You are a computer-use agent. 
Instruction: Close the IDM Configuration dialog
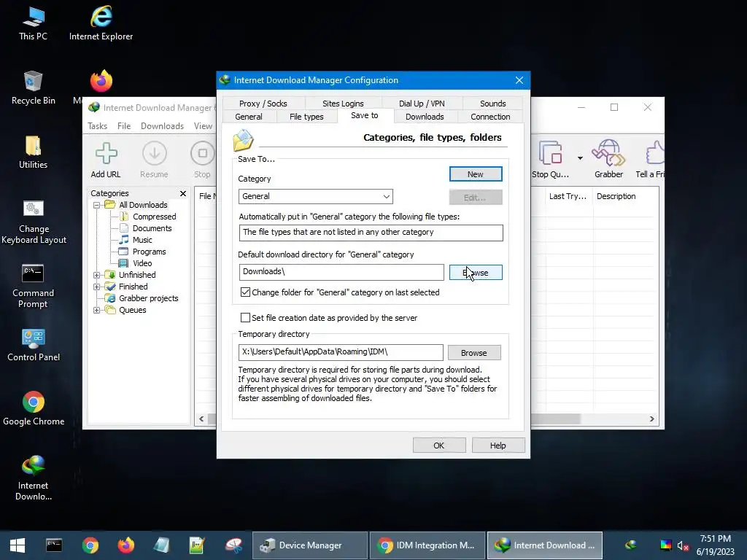coord(519,80)
